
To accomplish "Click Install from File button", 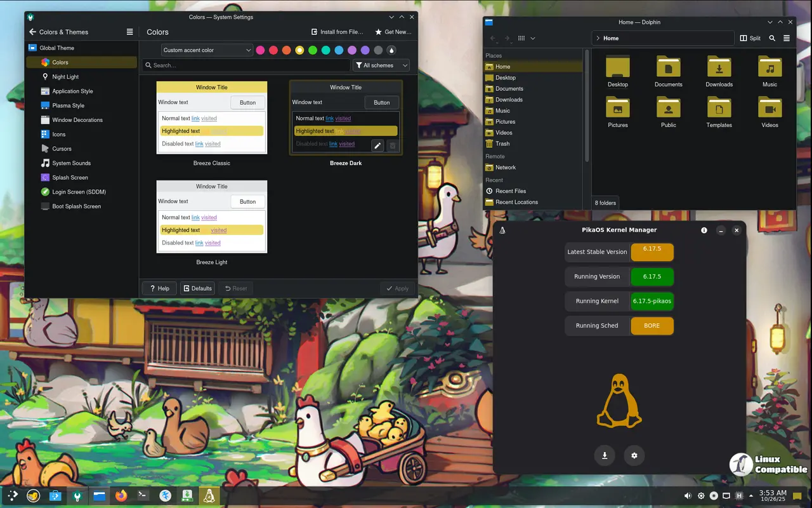I will (337, 32).
